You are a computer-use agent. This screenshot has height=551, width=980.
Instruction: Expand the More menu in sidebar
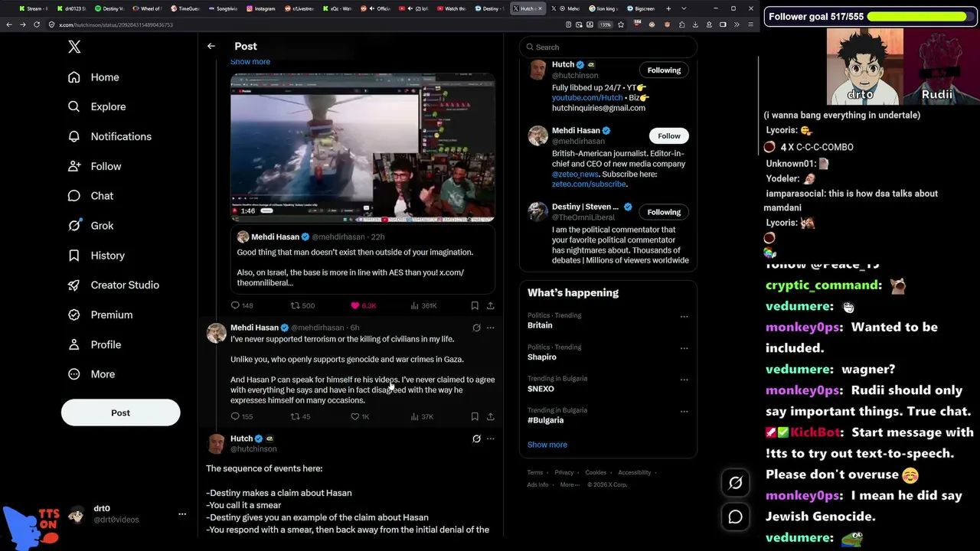92,374
